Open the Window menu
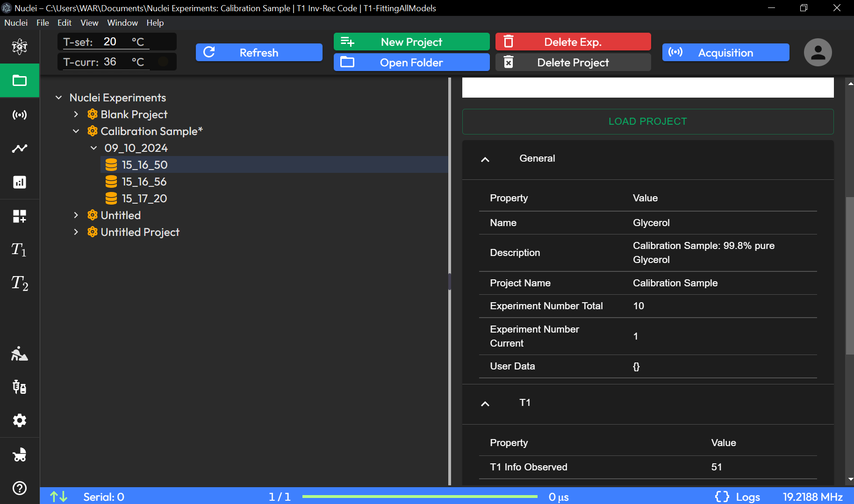Image resolution: width=854 pixels, height=504 pixels. 122,23
